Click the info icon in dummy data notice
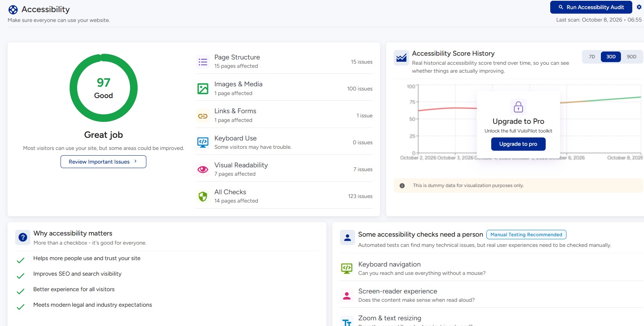Image resolution: width=644 pixels, height=326 pixels. pyautogui.click(x=402, y=186)
